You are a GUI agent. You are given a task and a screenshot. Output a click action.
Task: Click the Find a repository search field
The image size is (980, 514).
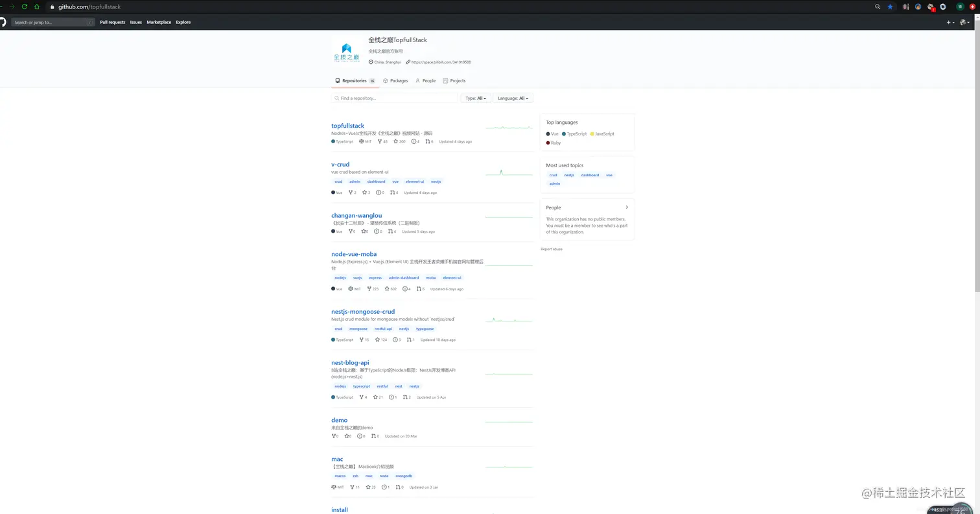(x=394, y=98)
